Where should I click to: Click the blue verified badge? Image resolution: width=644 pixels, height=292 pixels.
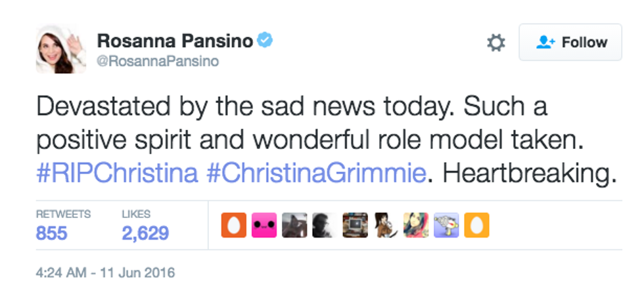click(x=265, y=41)
